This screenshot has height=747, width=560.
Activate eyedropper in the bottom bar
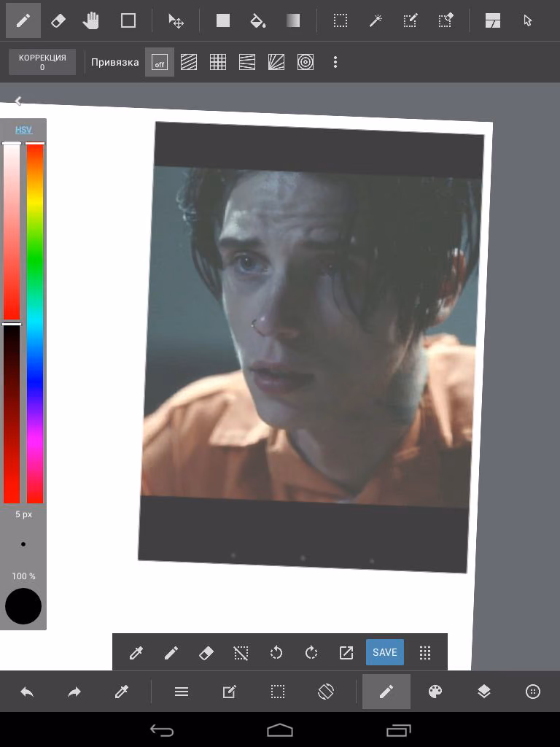pos(122,692)
